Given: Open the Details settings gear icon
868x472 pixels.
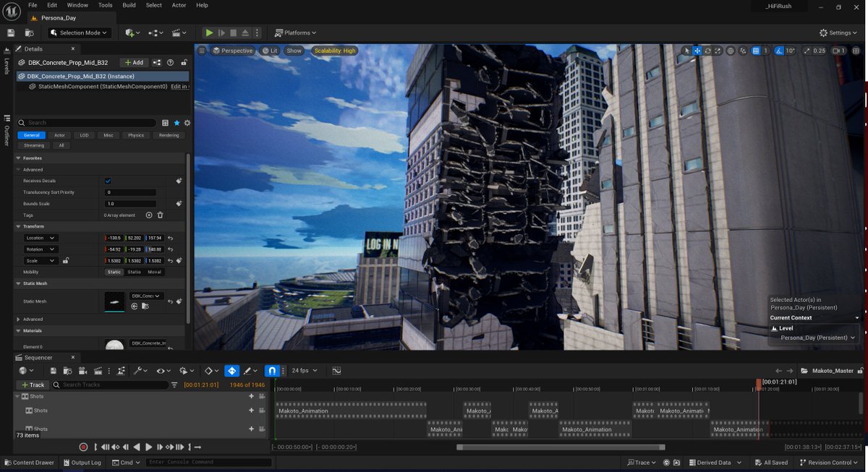Looking at the screenshot, I should [187, 123].
